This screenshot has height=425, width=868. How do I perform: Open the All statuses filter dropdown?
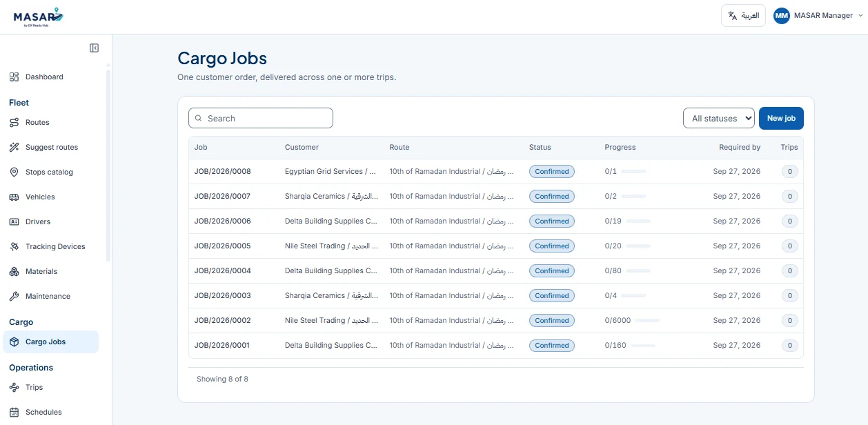[x=719, y=119]
